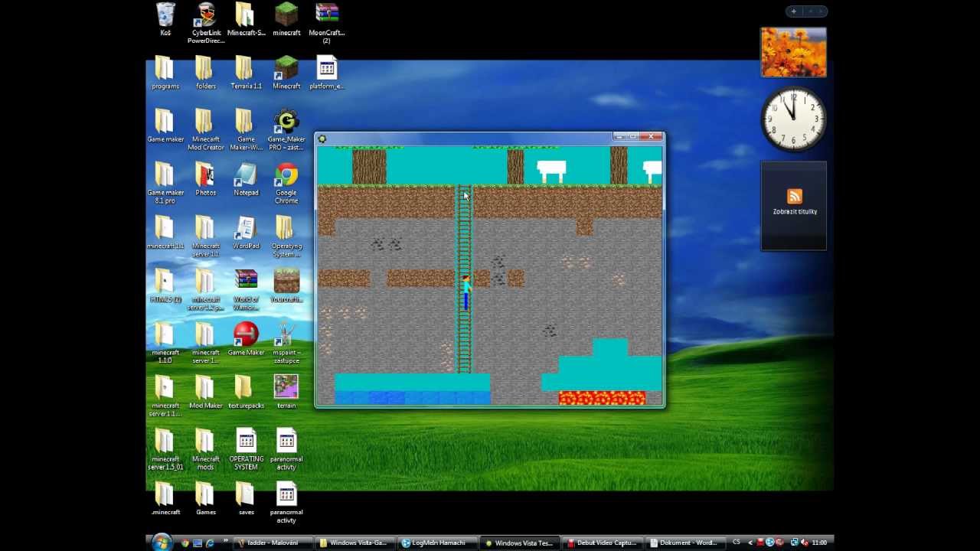980x551 pixels.
Task: Open the Zobrazit titulky RSS gadget
Action: coord(794,205)
